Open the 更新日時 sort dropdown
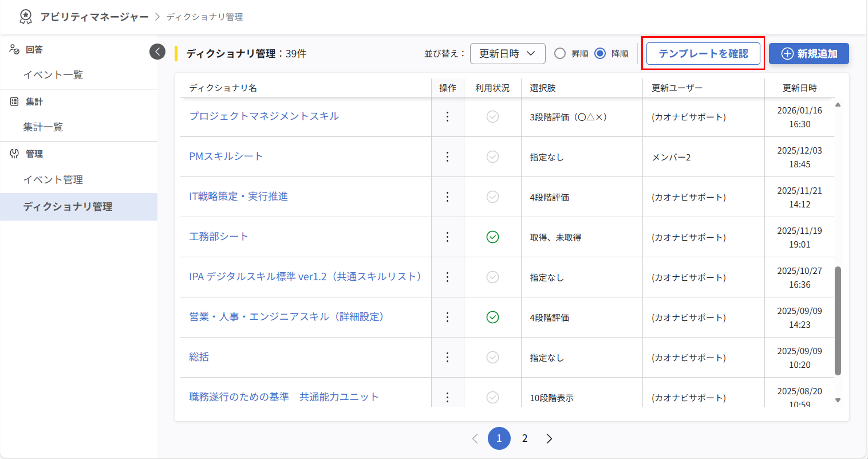Screen dimensions: 868x459 pyautogui.click(x=507, y=53)
